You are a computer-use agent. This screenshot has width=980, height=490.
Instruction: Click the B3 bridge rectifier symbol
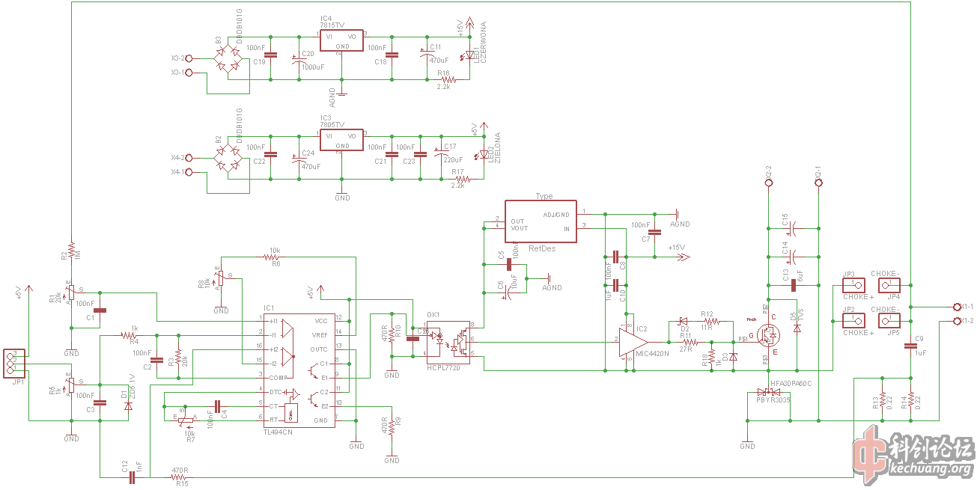click(228, 58)
